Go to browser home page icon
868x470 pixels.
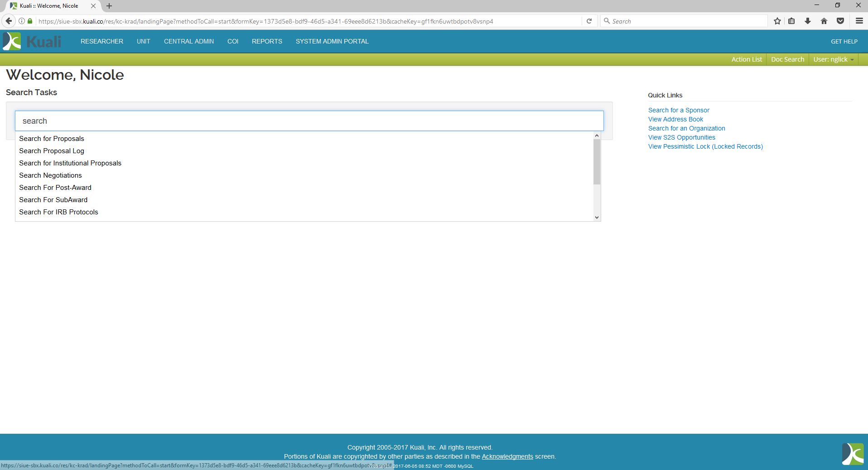824,21
